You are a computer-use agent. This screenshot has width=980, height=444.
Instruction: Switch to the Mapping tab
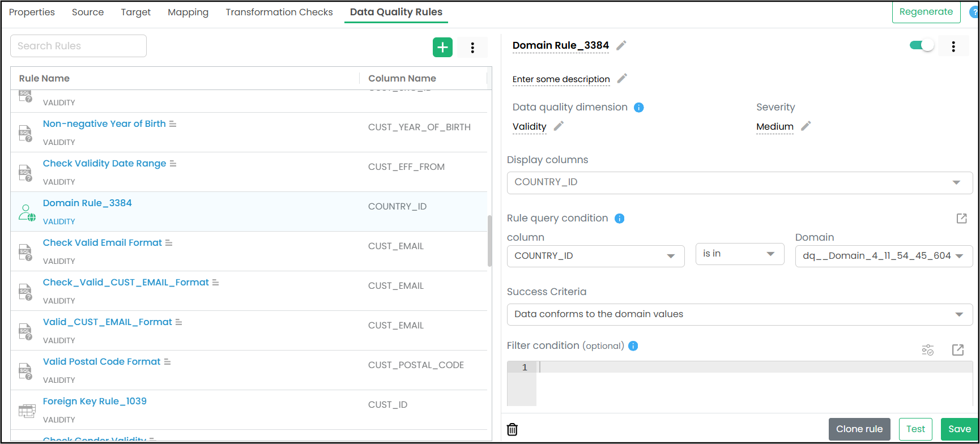188,12
